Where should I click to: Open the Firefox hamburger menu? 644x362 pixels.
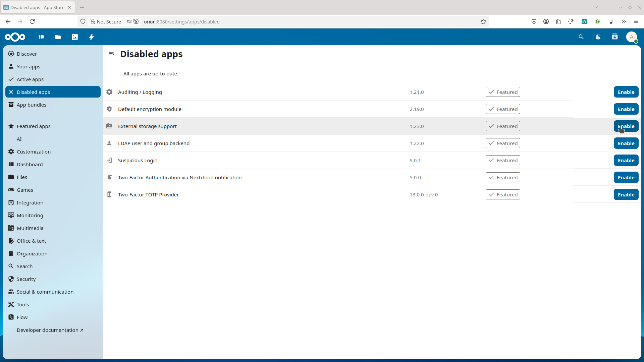636,21
